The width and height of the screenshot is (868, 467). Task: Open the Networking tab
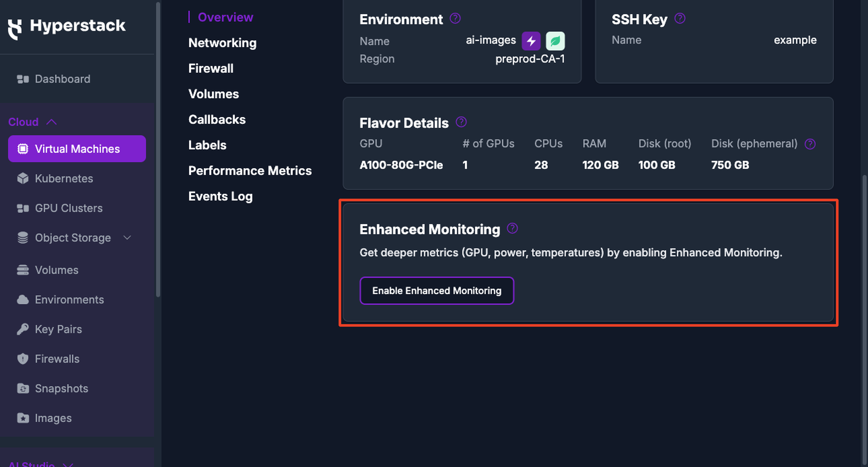[222, 43]
